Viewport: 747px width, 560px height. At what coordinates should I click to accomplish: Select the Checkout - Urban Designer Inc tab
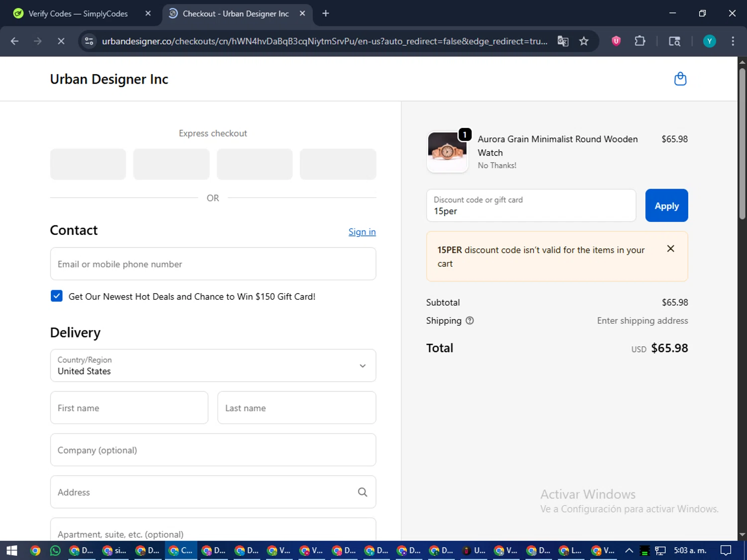click(x=237, y=13)
